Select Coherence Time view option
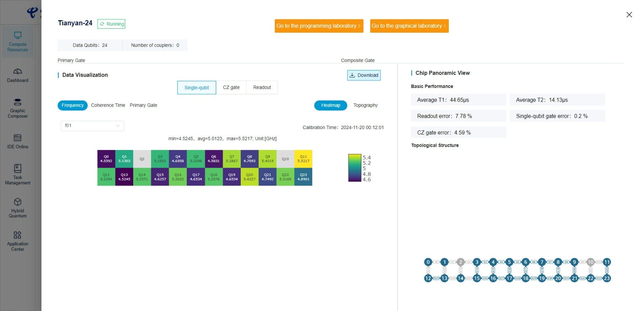The image size is (644, 311). coord(108,105)
